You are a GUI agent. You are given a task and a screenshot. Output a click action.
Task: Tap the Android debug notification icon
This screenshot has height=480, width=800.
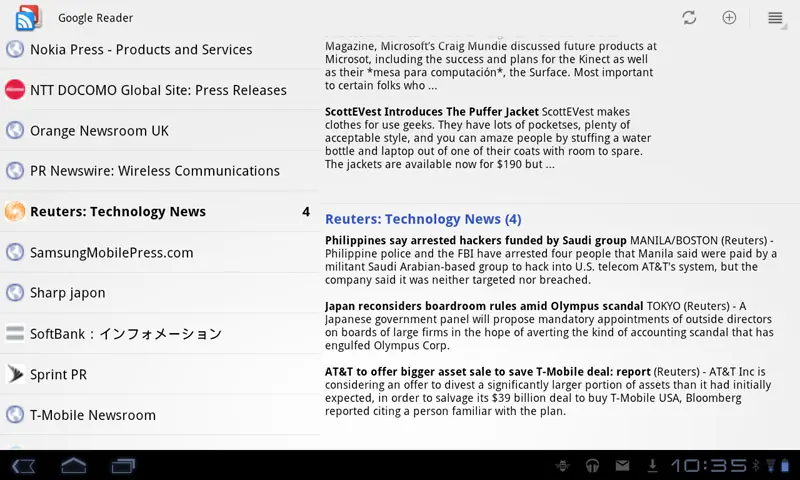click(562, 465)
